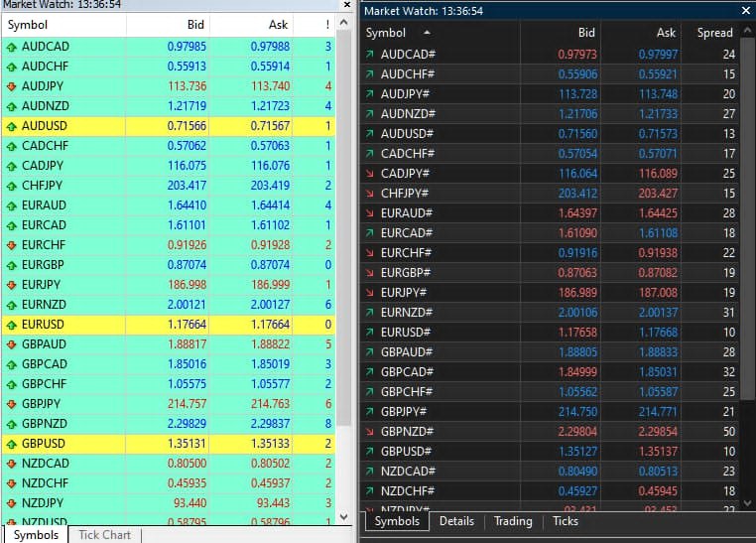Click the green trend arrow beside NZDCHF#
This screenshot has height=543, width=756.
pyautogui.click(x=370, y=491)
